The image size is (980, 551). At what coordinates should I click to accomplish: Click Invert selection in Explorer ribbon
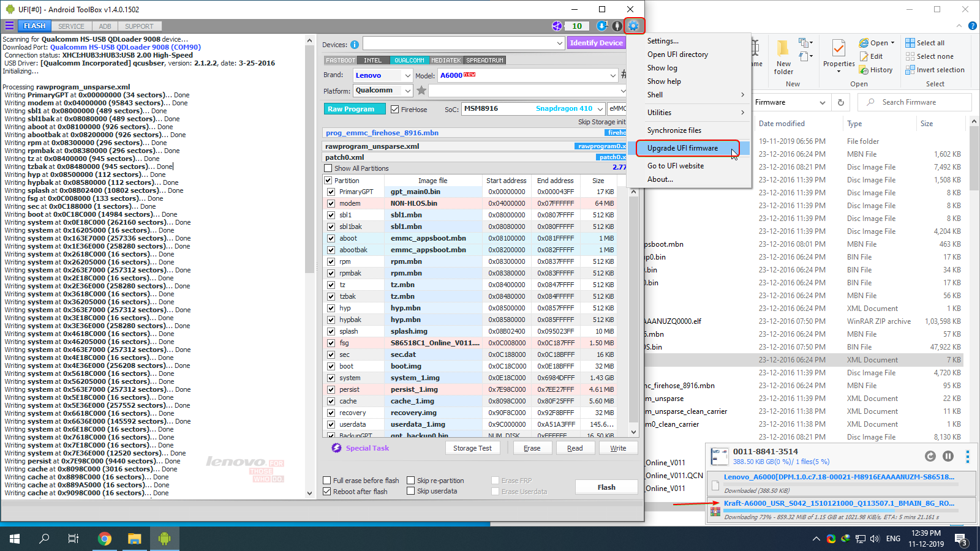[935, 70]
